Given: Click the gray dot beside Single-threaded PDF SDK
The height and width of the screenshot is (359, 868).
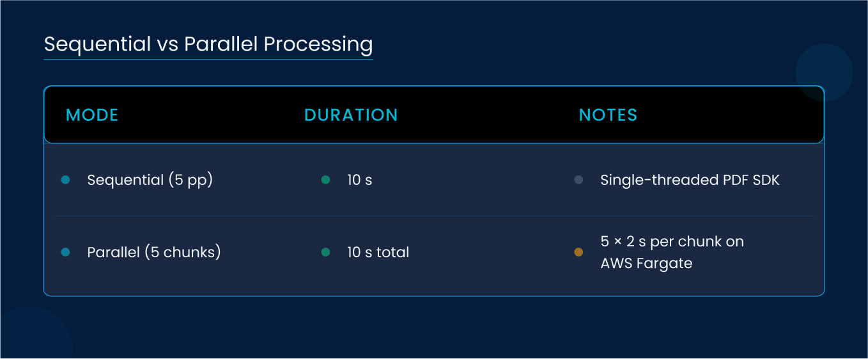Looking at the screenshot, I should pos(578,180).
